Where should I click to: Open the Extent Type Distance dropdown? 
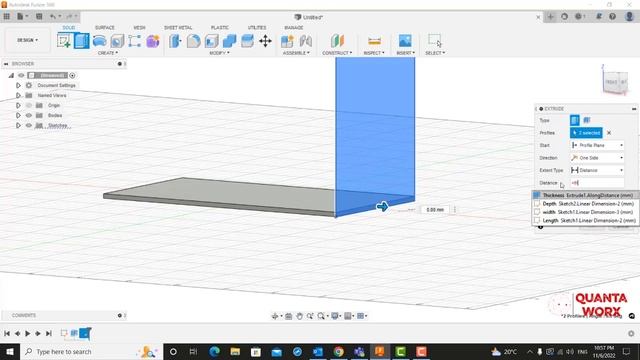(x=597, y=170)
